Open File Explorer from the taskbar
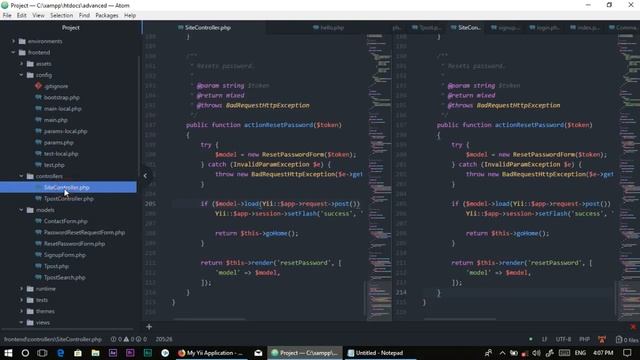640x360 pixels. coord(96,353)
